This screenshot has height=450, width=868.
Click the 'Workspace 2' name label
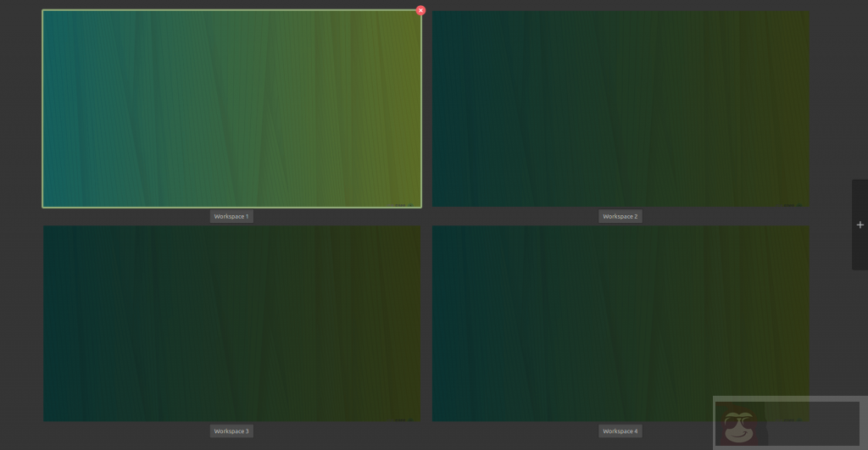(x=620, y=217)
